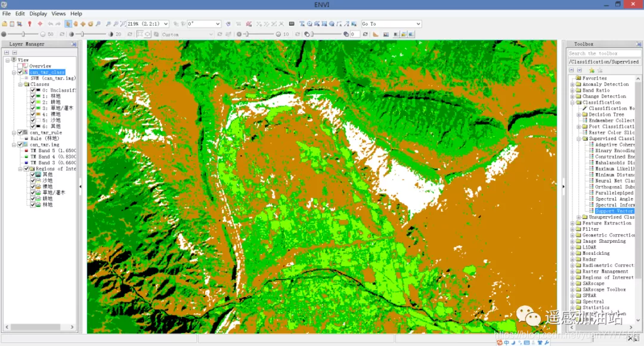Expand all Layer Manager items button
This screenshot has height=346, width=644.
click(15, 52)
